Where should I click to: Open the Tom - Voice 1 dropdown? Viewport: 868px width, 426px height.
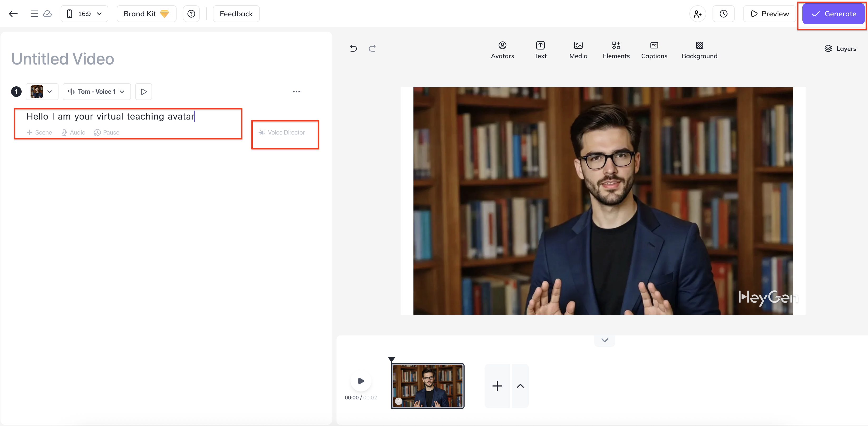tap(97, 92)
